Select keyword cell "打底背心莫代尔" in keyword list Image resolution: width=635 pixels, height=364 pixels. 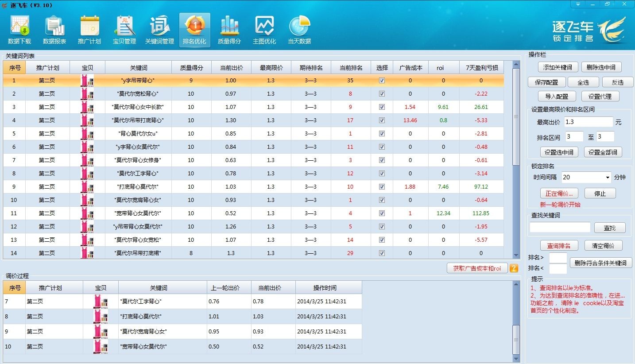(138, 187)
